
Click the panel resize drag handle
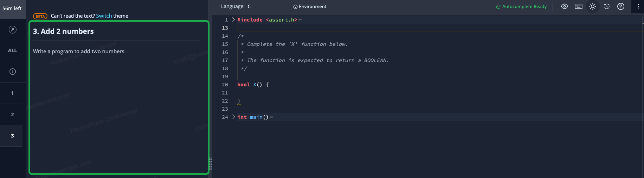(211, 164)
